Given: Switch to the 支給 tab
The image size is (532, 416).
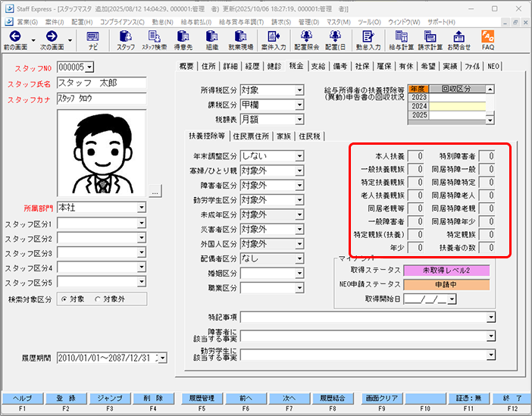Looking at the screenshot, I should [x=318, y=66].
